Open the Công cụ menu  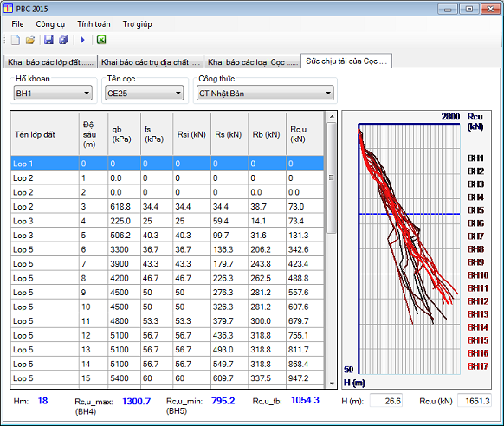[50, 24]
